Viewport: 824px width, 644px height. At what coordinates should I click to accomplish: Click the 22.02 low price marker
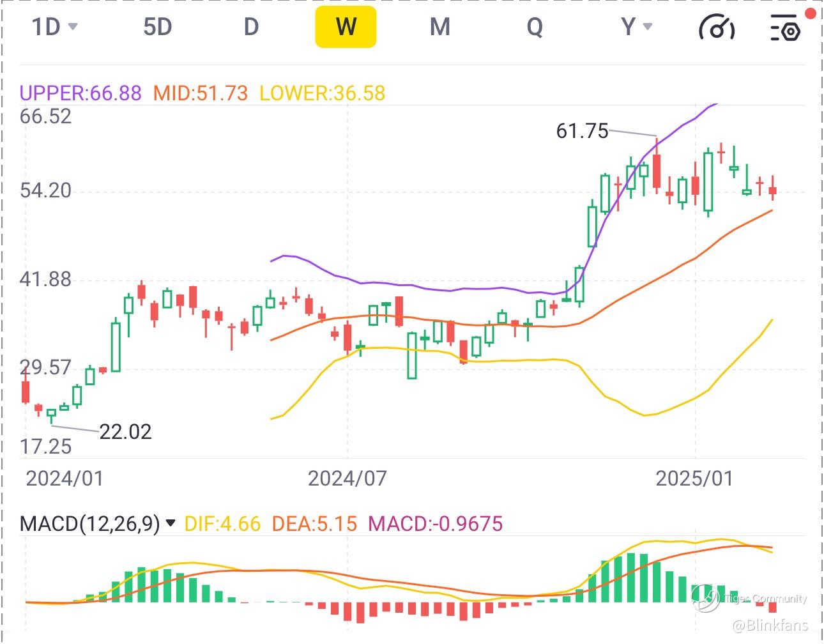coord(125,432)
